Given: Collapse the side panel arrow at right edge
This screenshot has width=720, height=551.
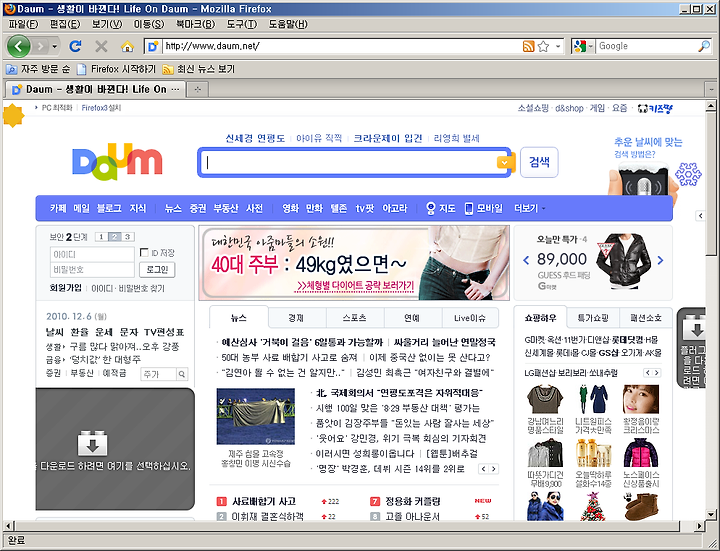Looking at the screenshot, I should coord(700,215).
